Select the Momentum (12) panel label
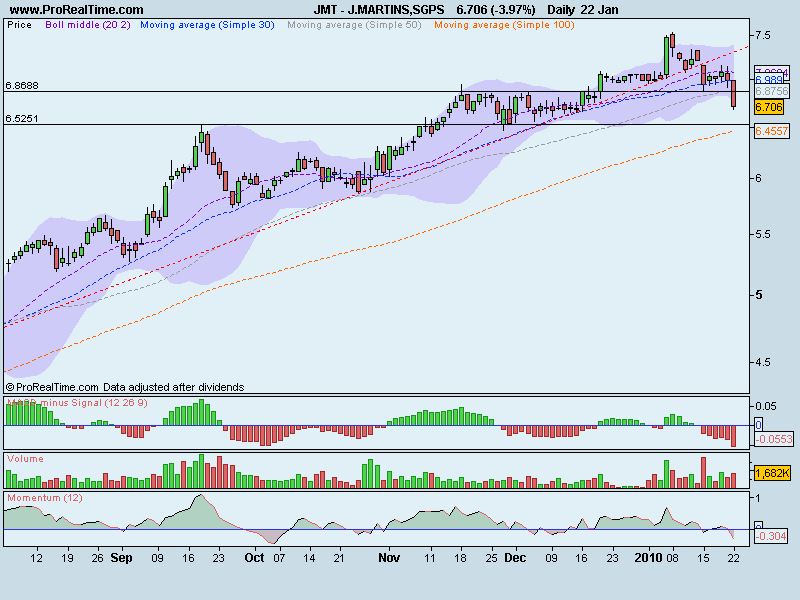The width and height of the screenshot is (800, 600). click(45, 497)
